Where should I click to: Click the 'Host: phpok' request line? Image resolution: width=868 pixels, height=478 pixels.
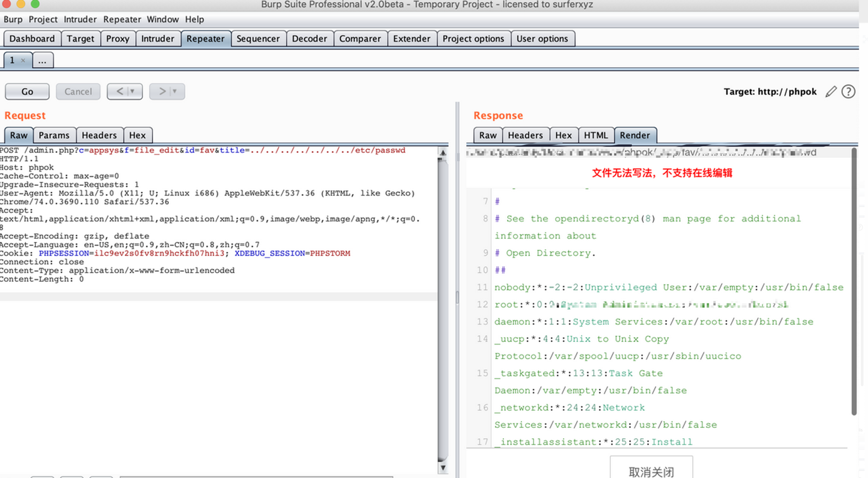point(27,168)
